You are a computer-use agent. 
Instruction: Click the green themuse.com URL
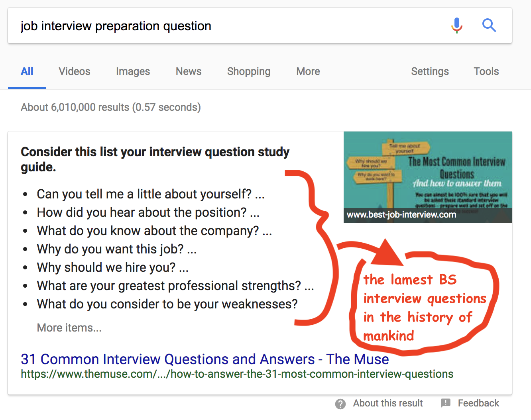pyautogui.click(x=237, y=374)
